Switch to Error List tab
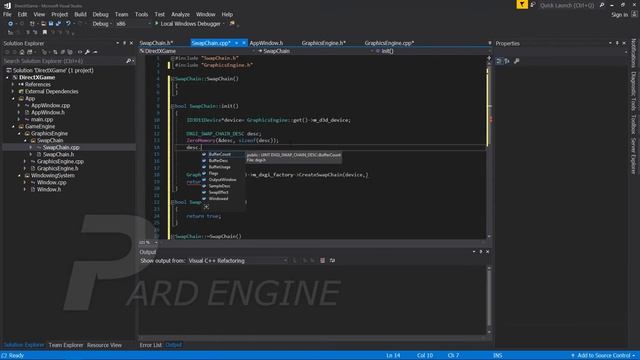 [x=151, y=345]
